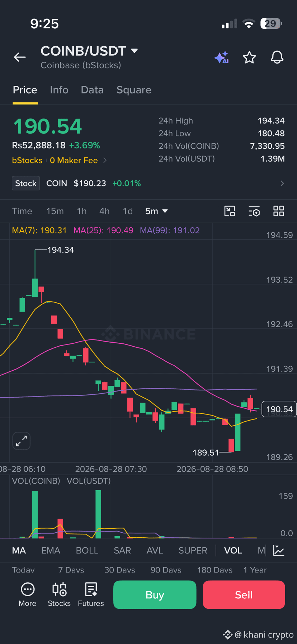Tap the MA(99) purple legend value
This screenshot has width=297, height=644.
coord(170,230)
